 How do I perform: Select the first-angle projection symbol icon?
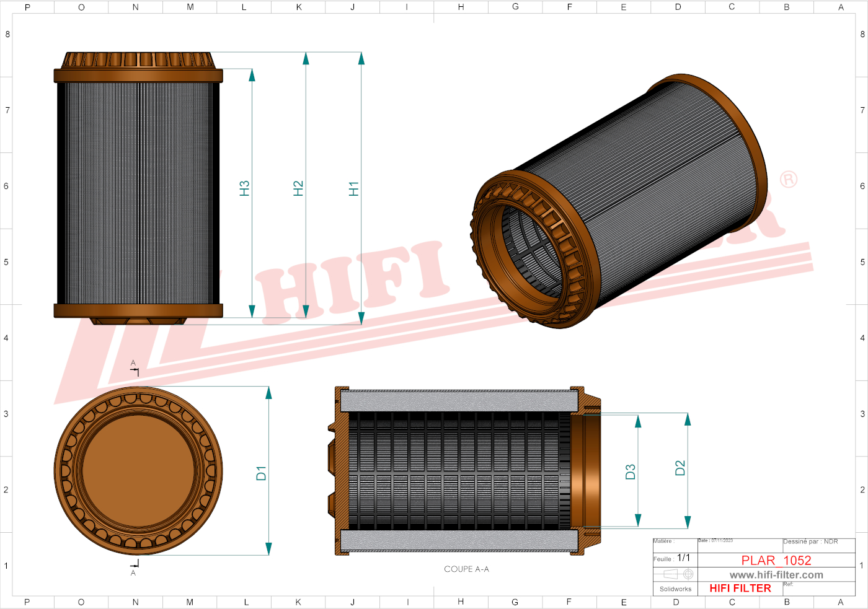(676, 574)
